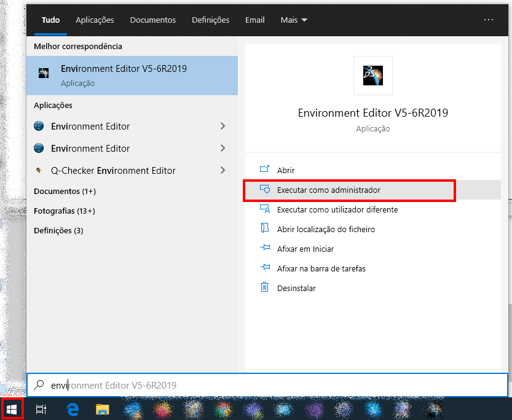
Task: Expand the Q-Checker Environment Editor arrow
Action: tap(223, 170)
